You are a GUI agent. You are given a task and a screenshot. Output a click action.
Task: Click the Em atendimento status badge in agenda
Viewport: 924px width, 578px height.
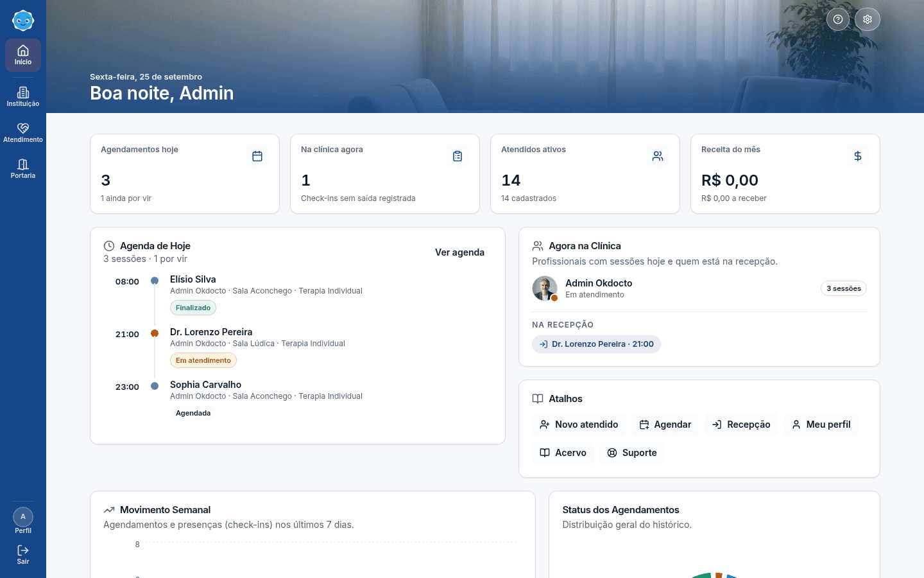click(x=203, y=360)
